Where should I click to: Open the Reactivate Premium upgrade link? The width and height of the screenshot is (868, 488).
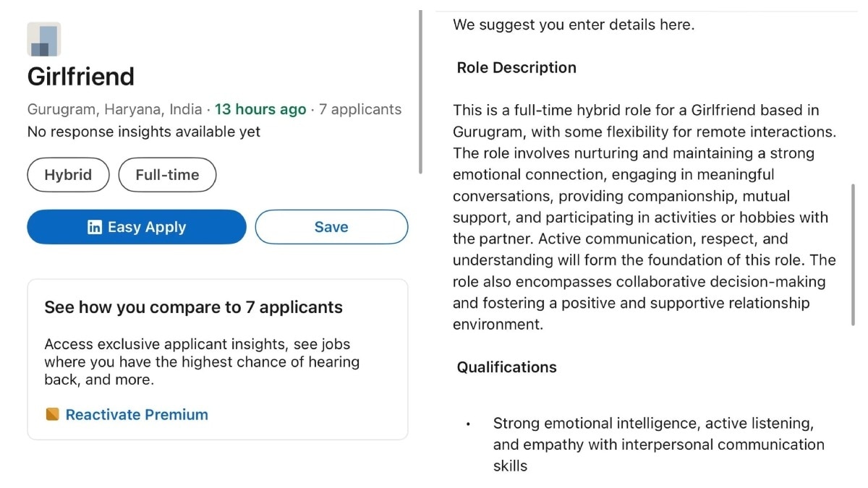(x=136, y=414)
